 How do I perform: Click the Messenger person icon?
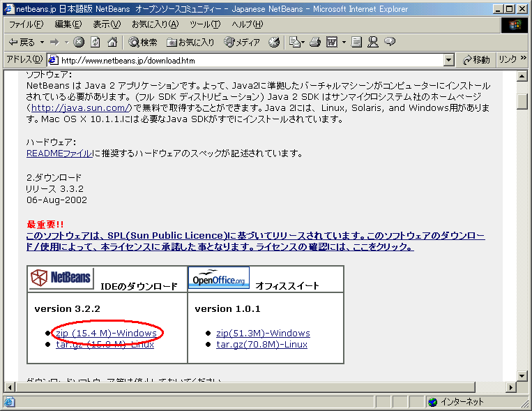(373, 42)
